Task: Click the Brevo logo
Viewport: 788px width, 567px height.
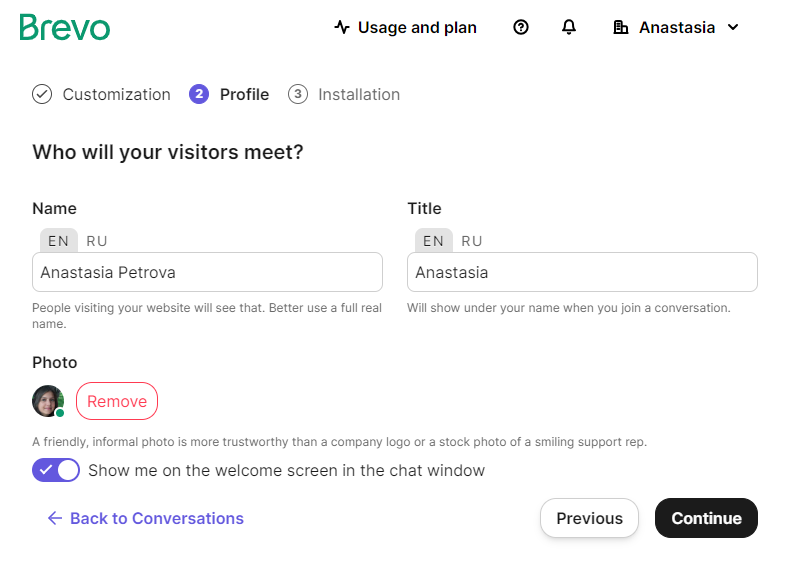Action: click(64, 27)
